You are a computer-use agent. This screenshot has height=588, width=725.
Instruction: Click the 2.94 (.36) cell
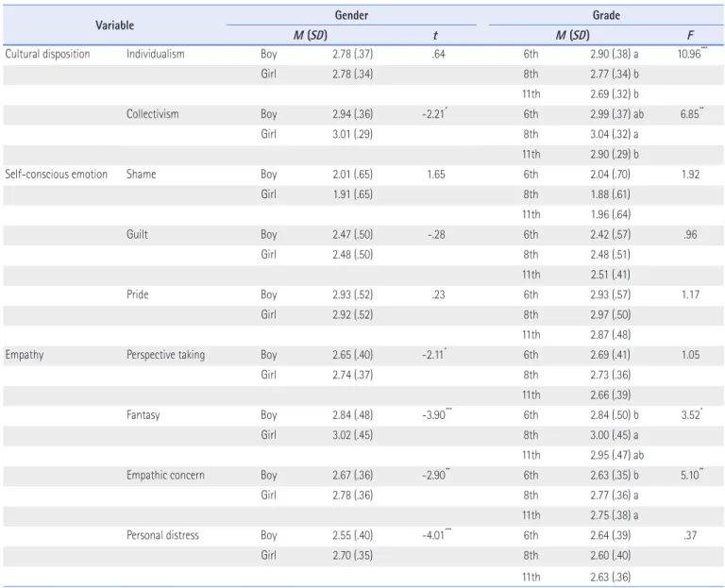click(352, 114)
